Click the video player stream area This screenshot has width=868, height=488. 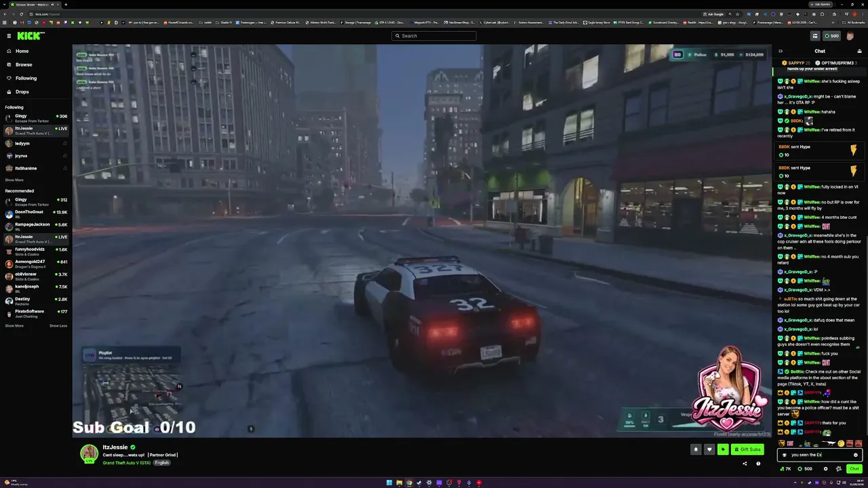click(x=422, y=241)
